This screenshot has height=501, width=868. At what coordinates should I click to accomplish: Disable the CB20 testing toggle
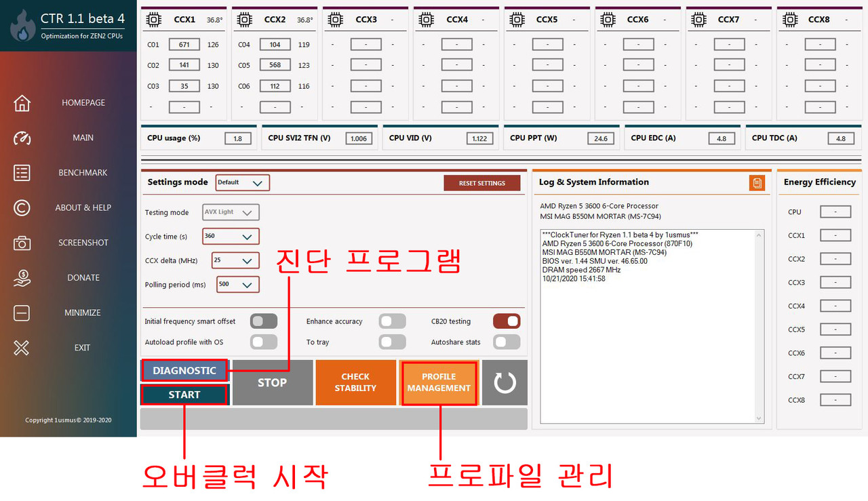click(x=507, y=321)
